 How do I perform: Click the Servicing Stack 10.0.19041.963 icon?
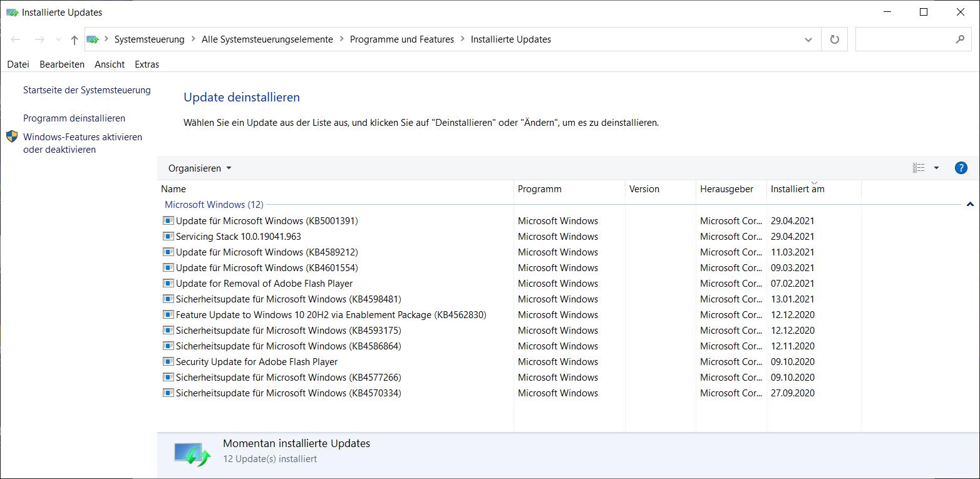(x=168, y=236)
